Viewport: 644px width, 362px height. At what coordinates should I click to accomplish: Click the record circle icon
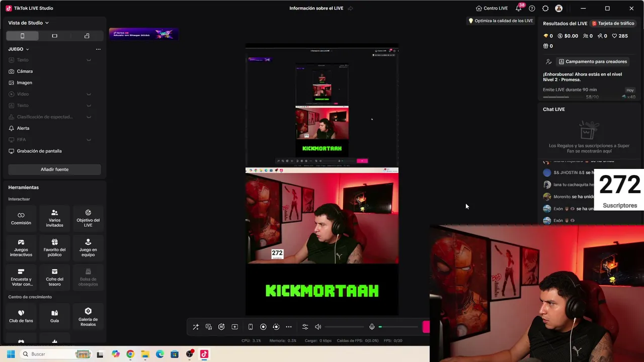pyautogui.click(x=263, y=327)
